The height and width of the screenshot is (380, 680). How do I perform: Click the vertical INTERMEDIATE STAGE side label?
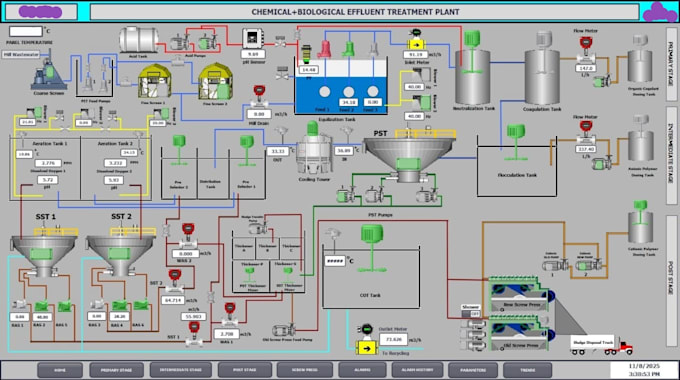tap(671, 157)
